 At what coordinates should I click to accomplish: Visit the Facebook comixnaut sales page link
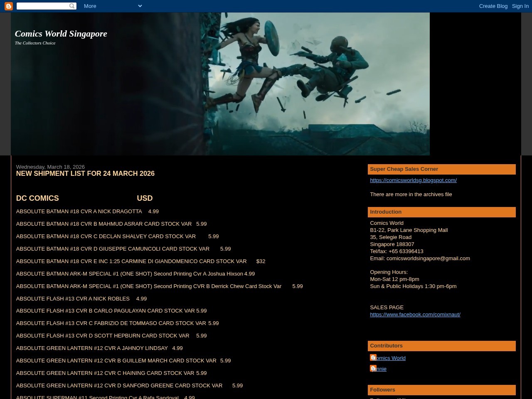click(x=415, y=315)
